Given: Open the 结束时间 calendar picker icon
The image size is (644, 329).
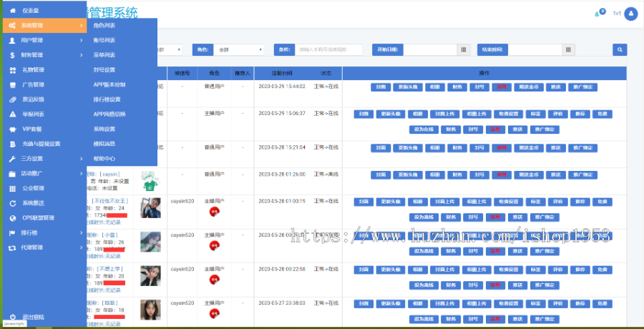Looking at the screenshot, I should tap(568, 50).
